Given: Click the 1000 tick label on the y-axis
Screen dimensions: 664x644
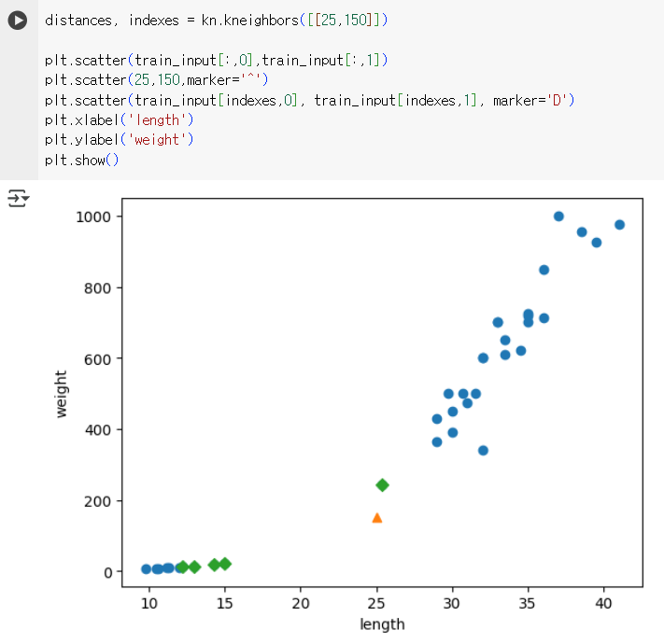Looking at the screenshot, I should [93, 217].
